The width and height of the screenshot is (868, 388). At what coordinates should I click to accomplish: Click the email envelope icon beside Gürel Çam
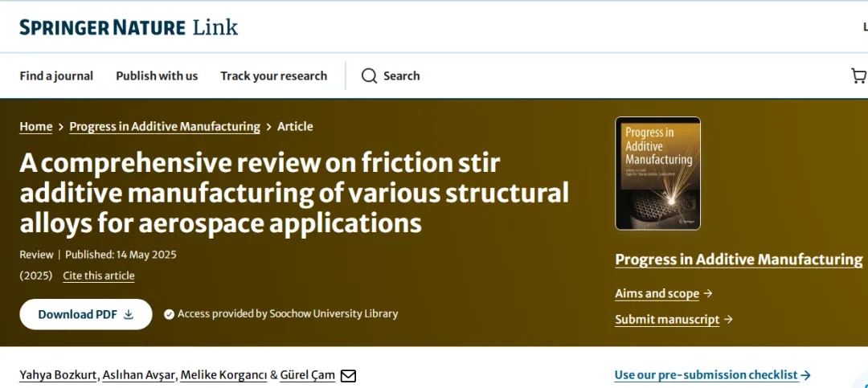348,375
